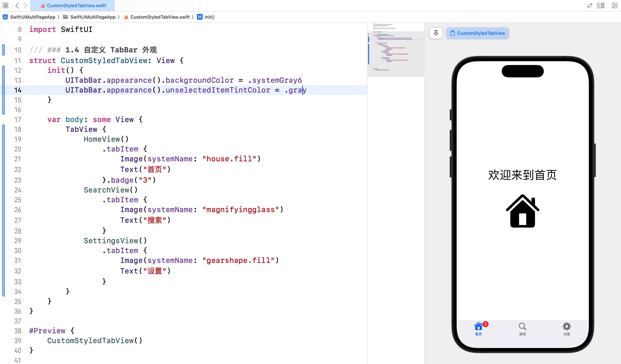Click 'CustomStyledTabView' in the struct declaration
621x364 pixels.
coord(104,60)
